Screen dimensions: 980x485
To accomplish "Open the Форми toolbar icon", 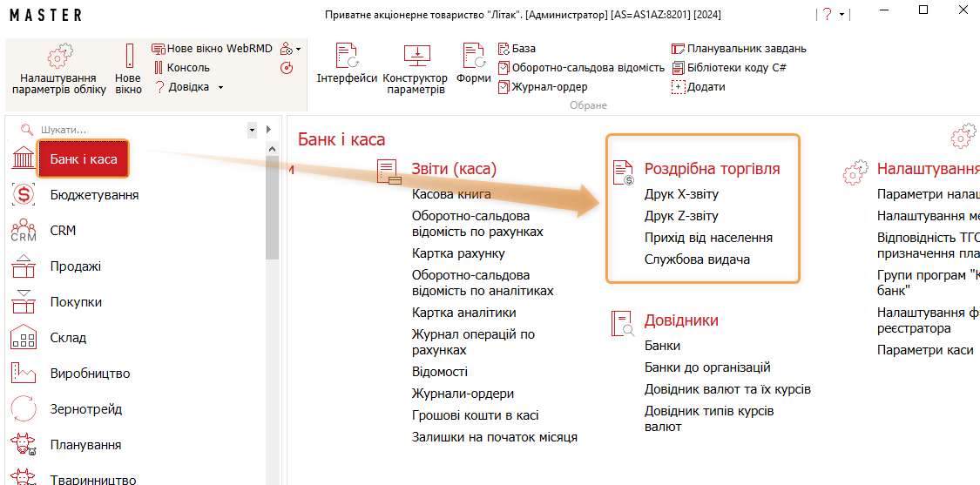I will tap(473, 57).
